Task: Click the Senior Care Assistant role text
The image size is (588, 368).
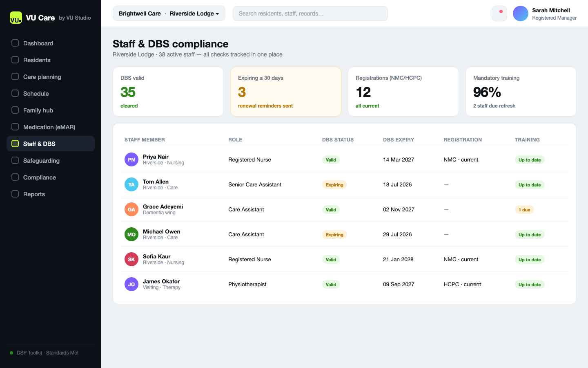Action: click(255, 184)
